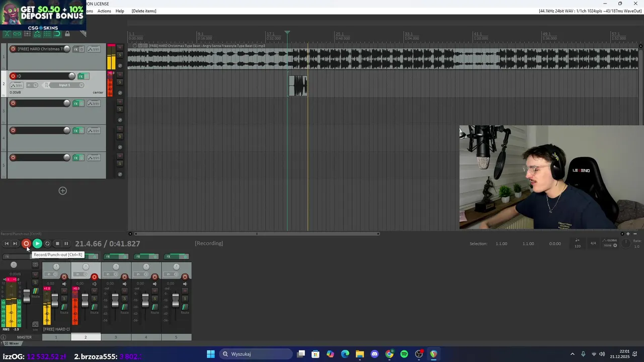The image size is (644, 362).
Task: Mute the master track in mixer
Action: (35, 275)
